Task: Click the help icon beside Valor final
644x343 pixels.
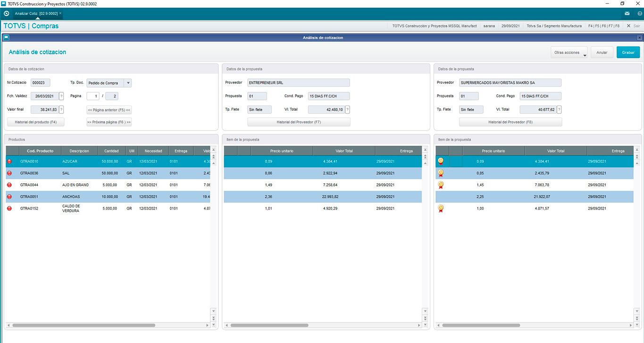Action: 61,110
